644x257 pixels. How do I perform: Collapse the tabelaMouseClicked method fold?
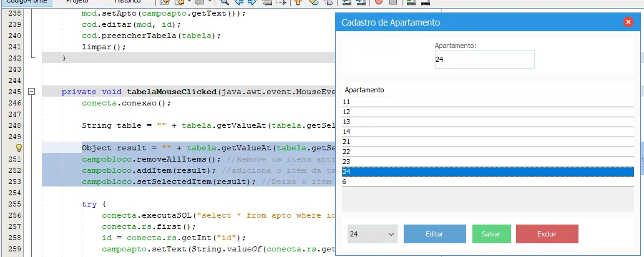[29, 92]
